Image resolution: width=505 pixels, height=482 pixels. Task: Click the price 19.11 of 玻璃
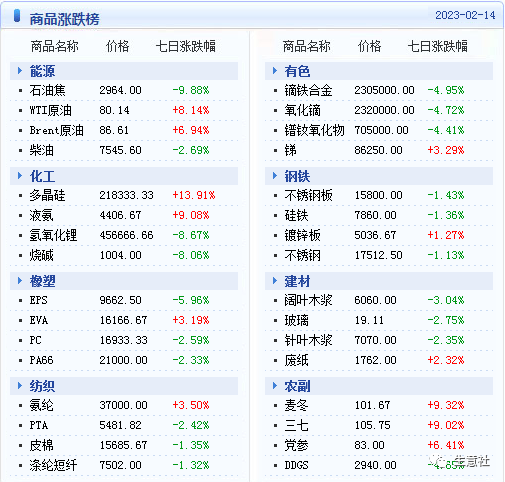click(369, 320)
